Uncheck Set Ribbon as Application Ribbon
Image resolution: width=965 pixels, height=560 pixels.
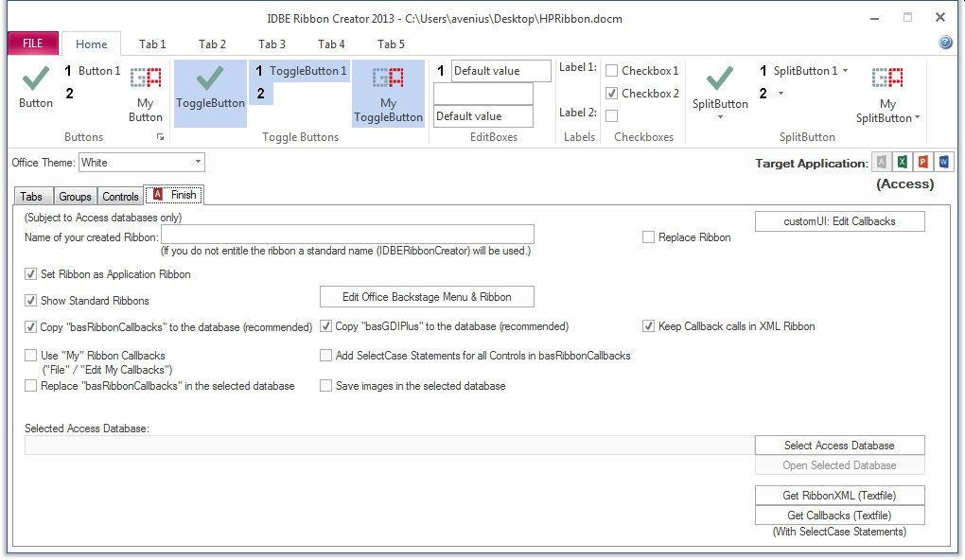(x=30, y=274)
